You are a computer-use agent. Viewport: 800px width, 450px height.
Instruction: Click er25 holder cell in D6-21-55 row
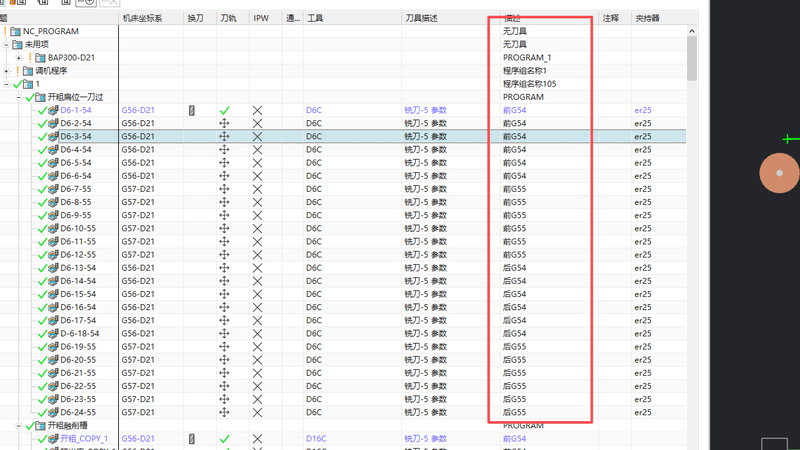(643, 373)
